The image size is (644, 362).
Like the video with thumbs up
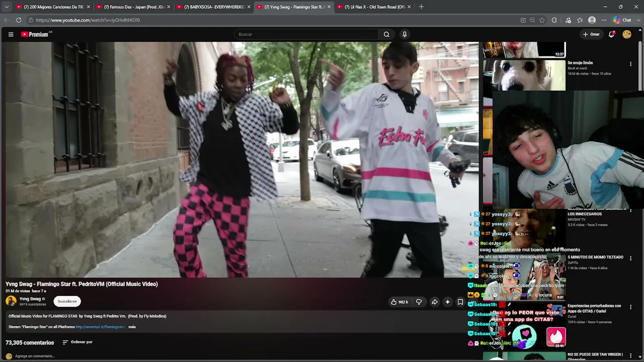tap(399, 302)
